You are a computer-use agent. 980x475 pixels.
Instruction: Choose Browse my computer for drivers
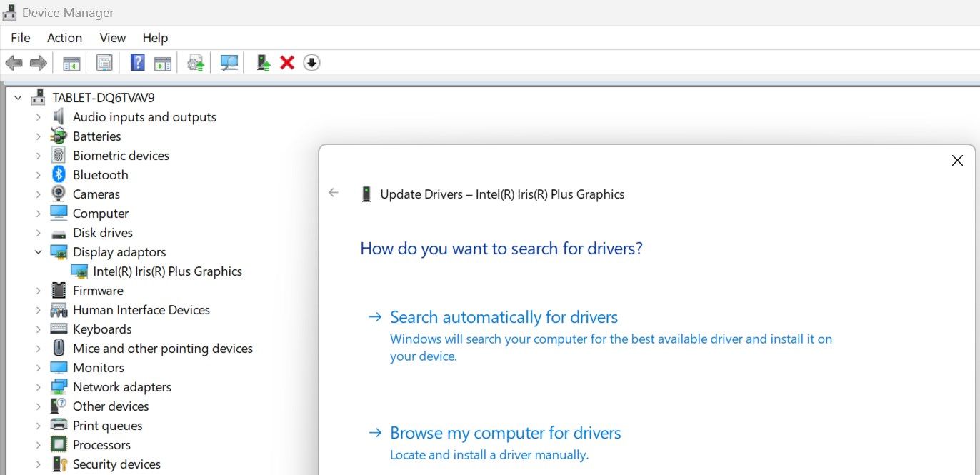[505, 432]
